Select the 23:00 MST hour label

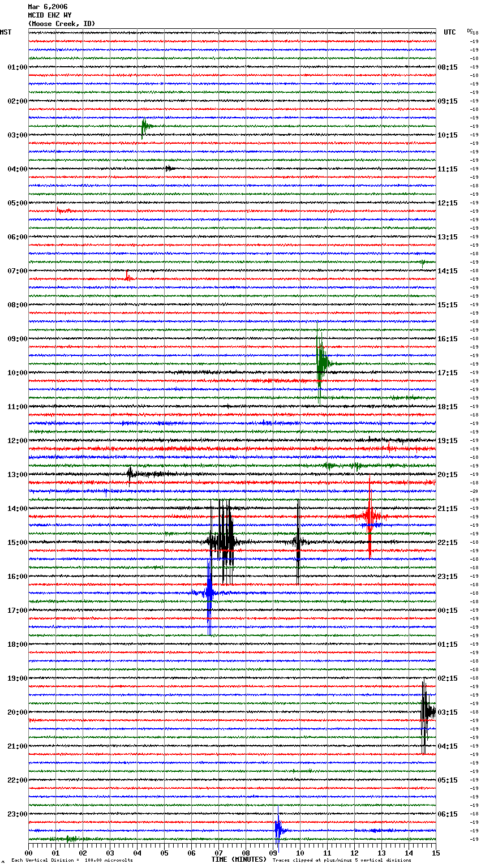tap(18, 814)
